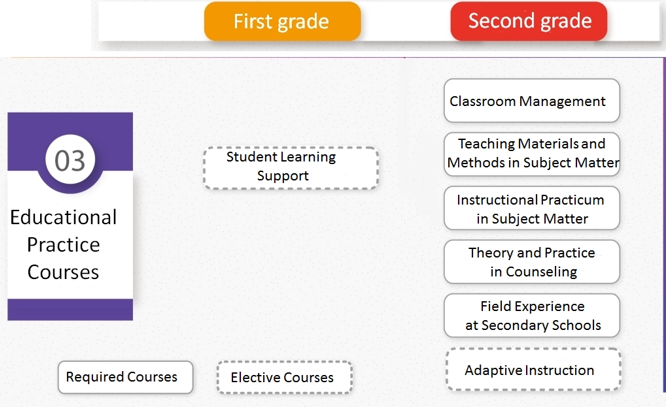Open the Classroom Management course box
666x407 pixels.
click(531, 101)
